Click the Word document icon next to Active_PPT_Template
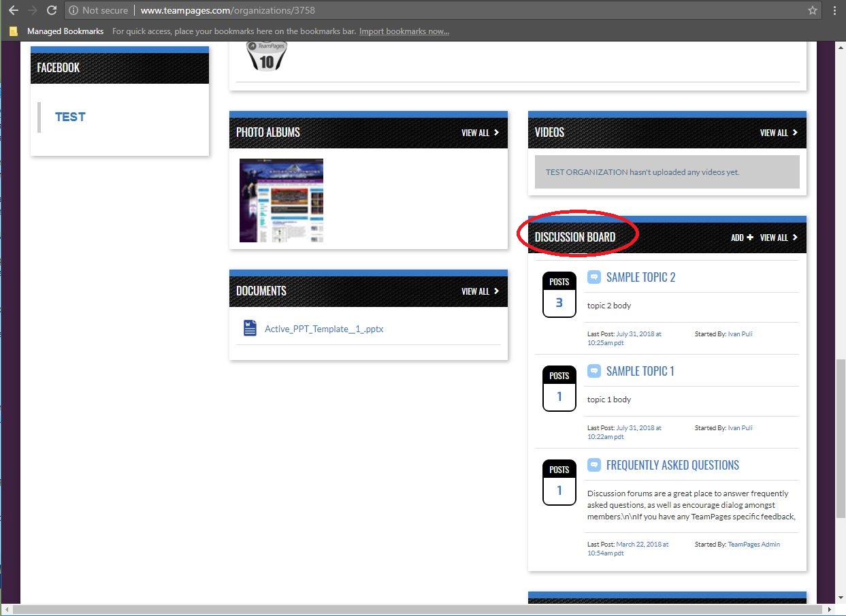The image size is (846, 616). 250,328
